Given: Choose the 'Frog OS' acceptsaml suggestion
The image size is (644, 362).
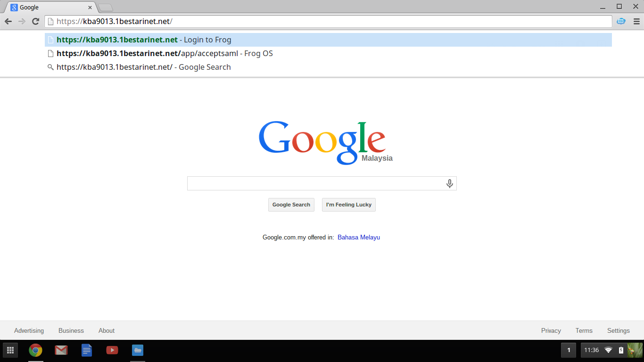Looking at the screenshot, I should [328, 53].
